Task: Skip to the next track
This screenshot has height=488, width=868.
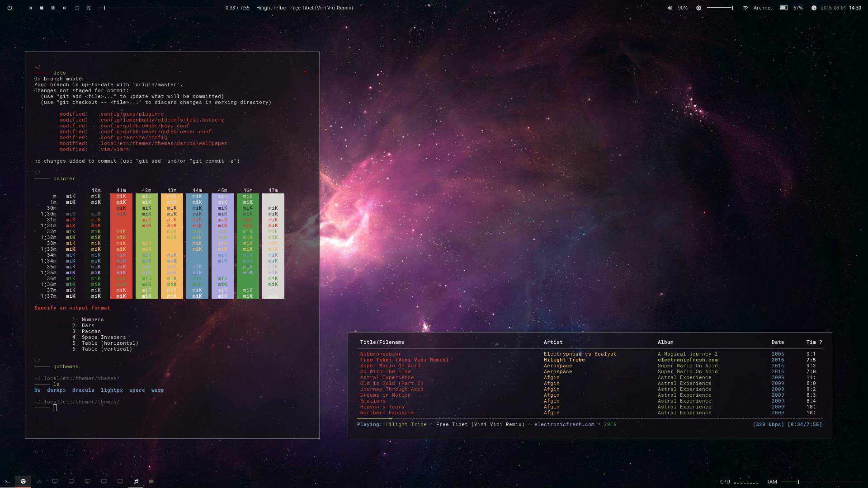Action: 64,8
